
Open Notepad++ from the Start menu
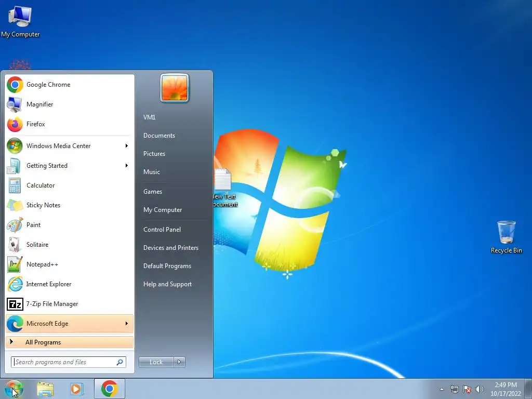(70, 264)
